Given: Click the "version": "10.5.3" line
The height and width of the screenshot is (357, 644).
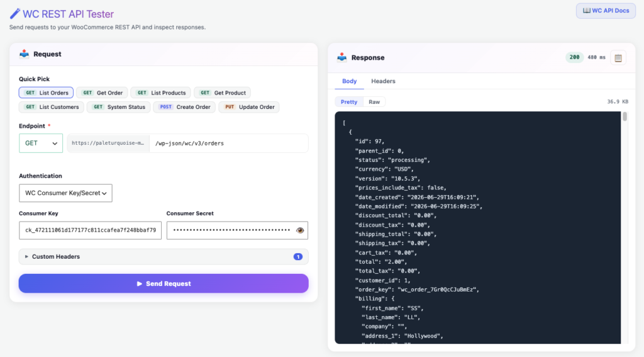Looking at the screenshot, I should (387, 179).
